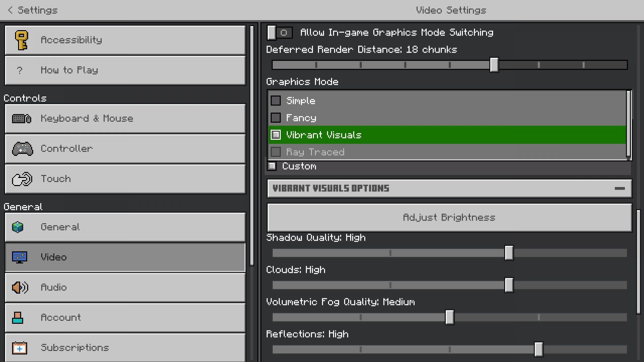Viewport: 644px width, 362px height.
Task: Open the Video settings tab
Action: (125, 257)
